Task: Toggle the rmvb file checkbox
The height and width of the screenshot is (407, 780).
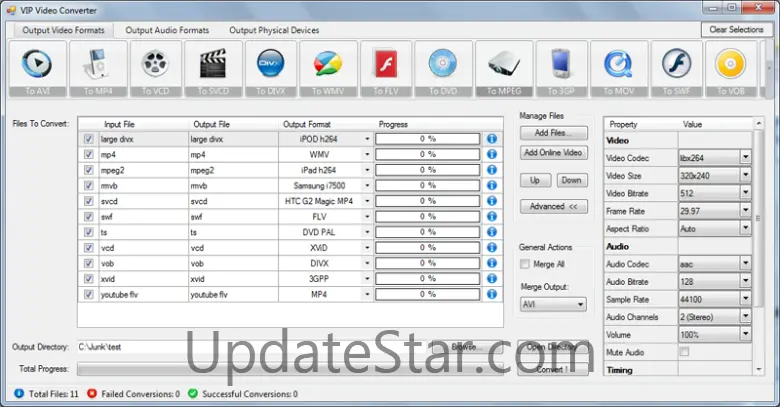Action: [89, 185]
